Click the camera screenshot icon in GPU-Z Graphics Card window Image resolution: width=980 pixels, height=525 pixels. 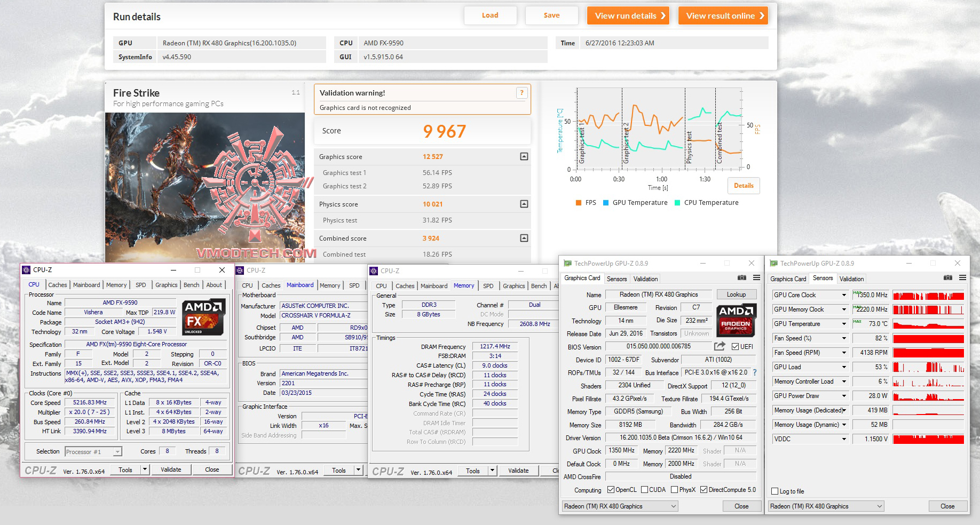point(742,278)
